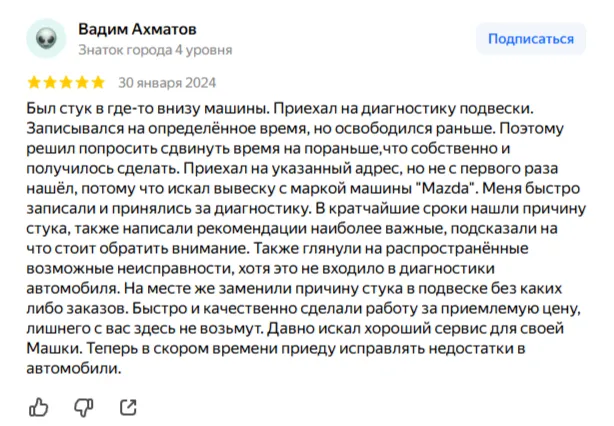
Task: Click the first yellow rating star
Action: point(35,82)
